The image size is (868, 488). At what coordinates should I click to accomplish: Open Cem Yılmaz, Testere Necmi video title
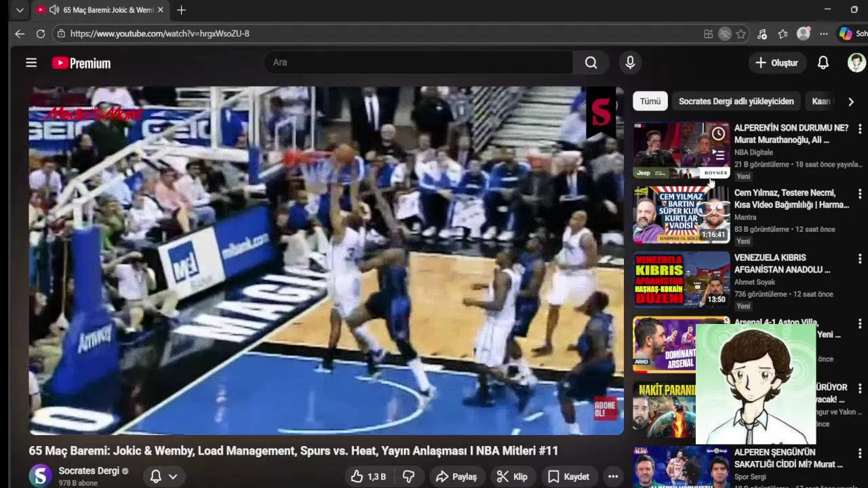(x=791, y=199)
